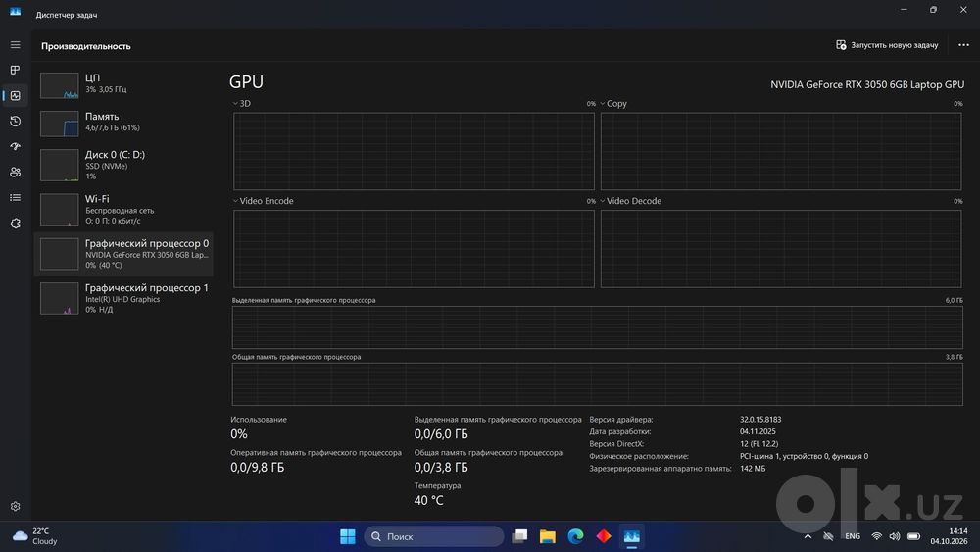This screenshot has height=552, width=980.
Task: Click the Video Decode utilization graph
Action: tap(781, 249)
